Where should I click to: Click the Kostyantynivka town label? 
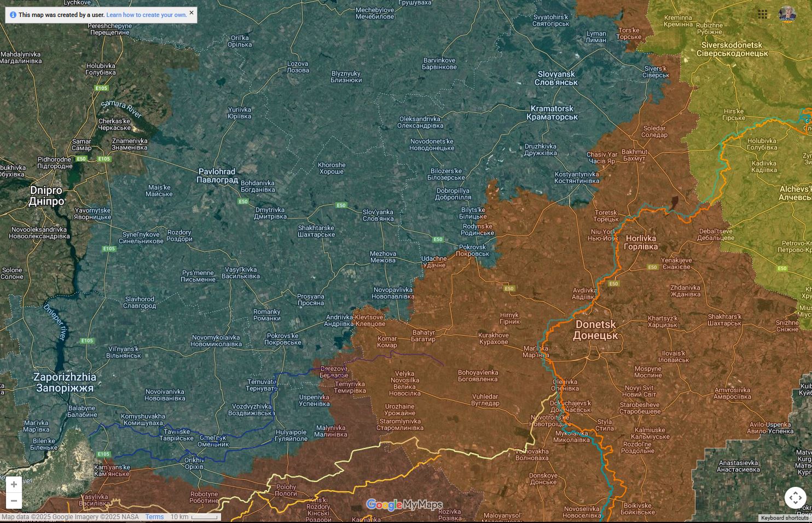(577, 177)
